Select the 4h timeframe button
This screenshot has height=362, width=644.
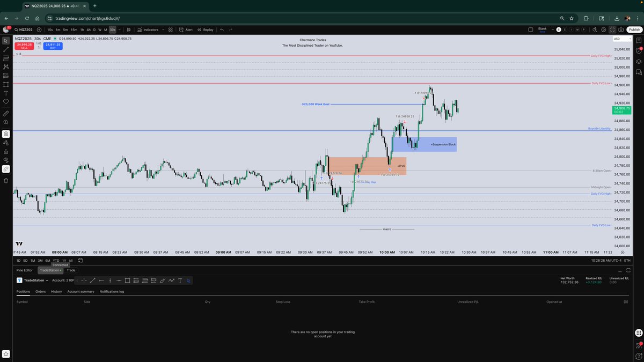[89, 29]
